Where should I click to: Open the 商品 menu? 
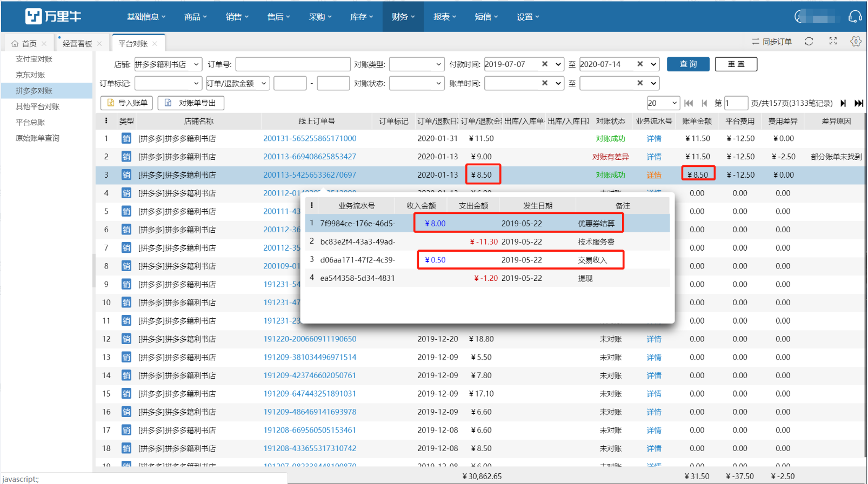pos(196,17)
